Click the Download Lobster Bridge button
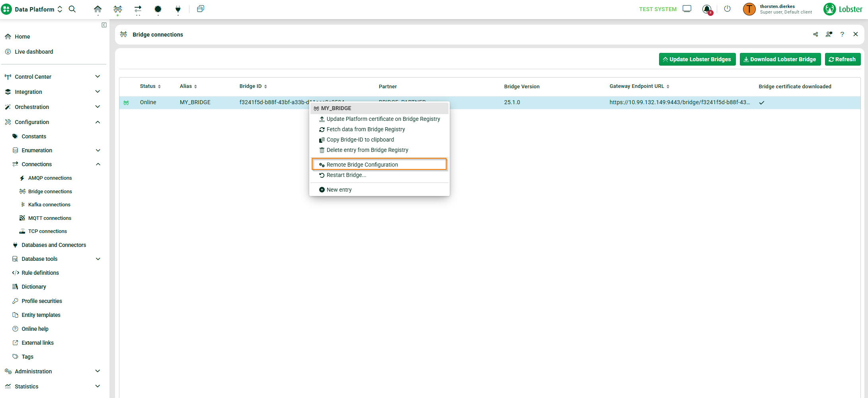Image resolution: width=868 pixels, height=398 pixels. click(780, 59)
